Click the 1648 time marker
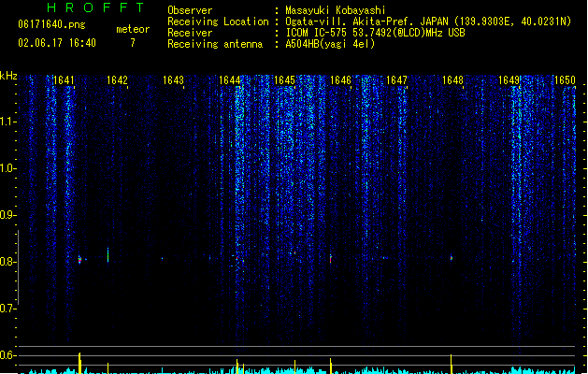Image resolution: width=588 pixels, height=374 pixels. tap(453, 80)
